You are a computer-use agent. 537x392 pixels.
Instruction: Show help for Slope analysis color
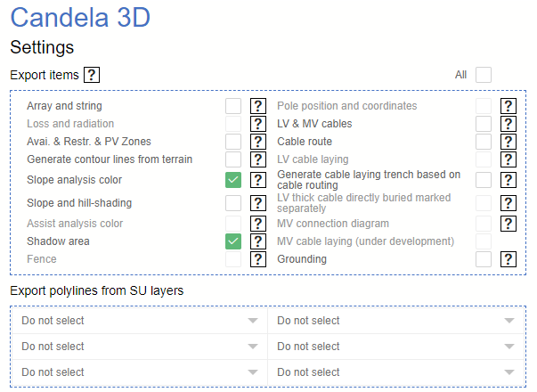tap(258, 180)
